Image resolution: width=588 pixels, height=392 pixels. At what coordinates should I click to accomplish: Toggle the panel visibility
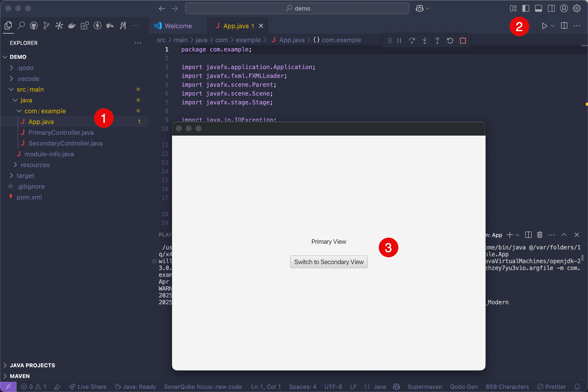538,8
